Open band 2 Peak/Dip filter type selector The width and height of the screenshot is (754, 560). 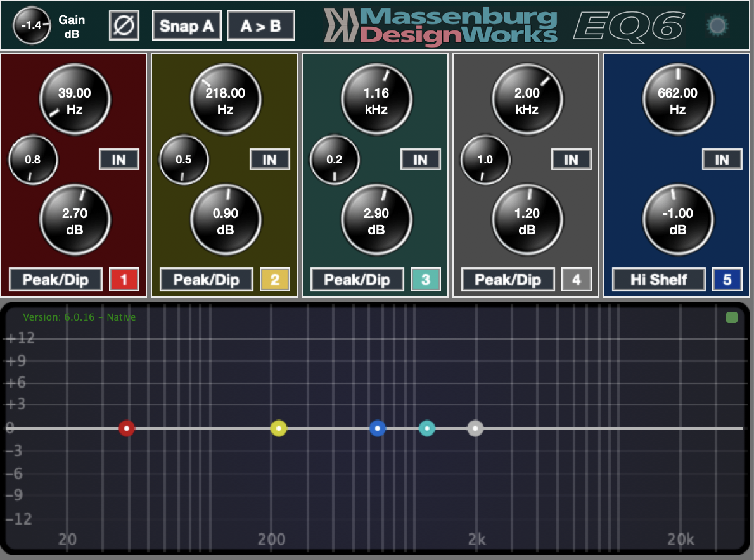pos(207,279)
